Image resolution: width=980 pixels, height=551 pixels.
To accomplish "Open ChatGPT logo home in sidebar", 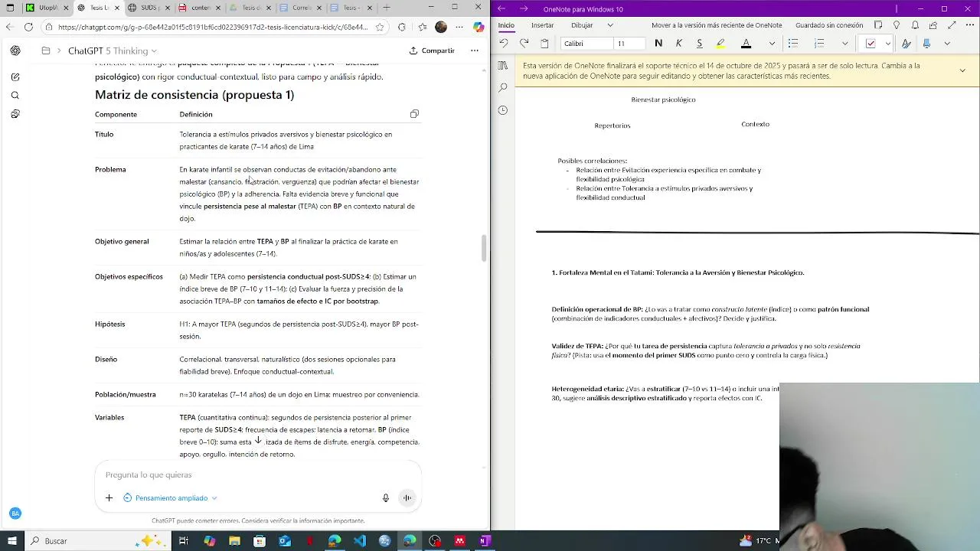I will [x=15, y=51].
